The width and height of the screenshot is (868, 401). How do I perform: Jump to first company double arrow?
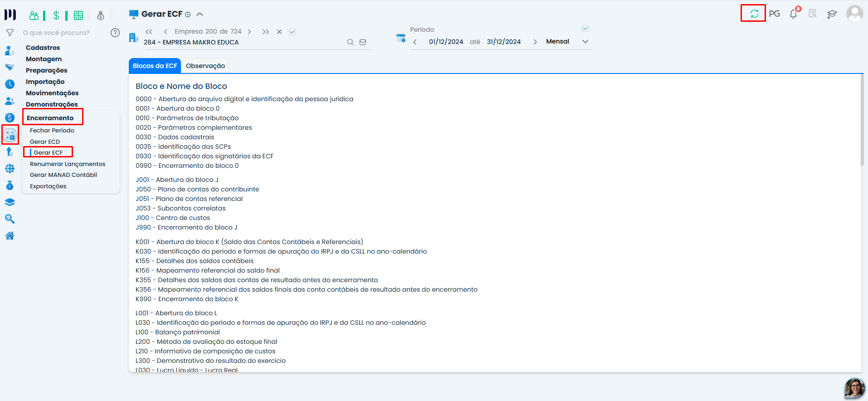[x=149, y=32]
